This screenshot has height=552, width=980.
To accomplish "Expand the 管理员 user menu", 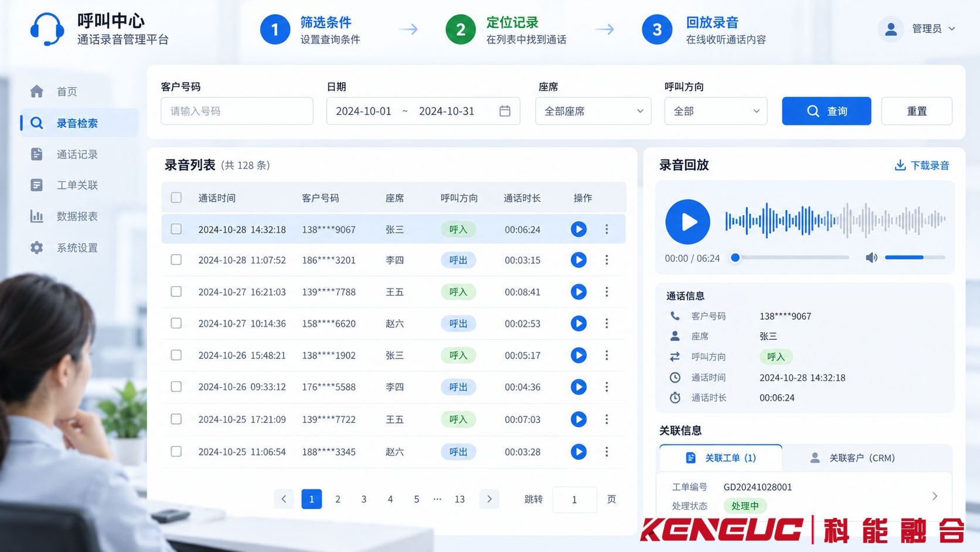I will point(918,29).
